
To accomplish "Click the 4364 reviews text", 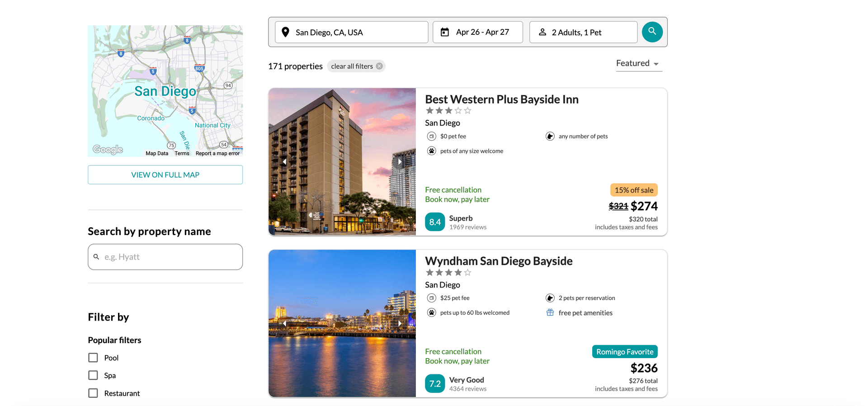I will coord(468,389).
